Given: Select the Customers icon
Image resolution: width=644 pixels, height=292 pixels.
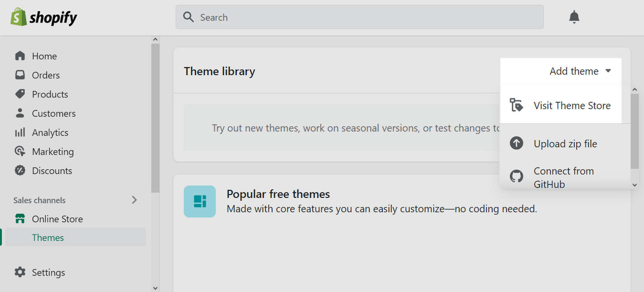Looking at the screenshot, I should point(20,113).
